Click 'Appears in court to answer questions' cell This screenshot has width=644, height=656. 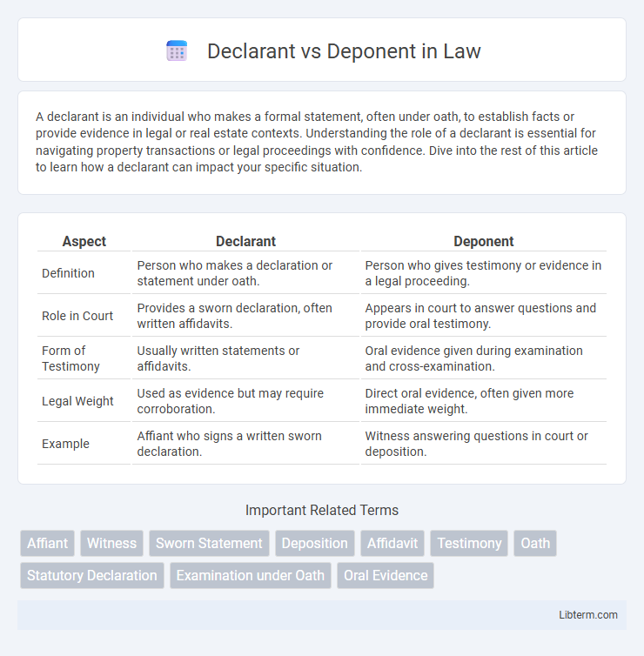[483, 316]
